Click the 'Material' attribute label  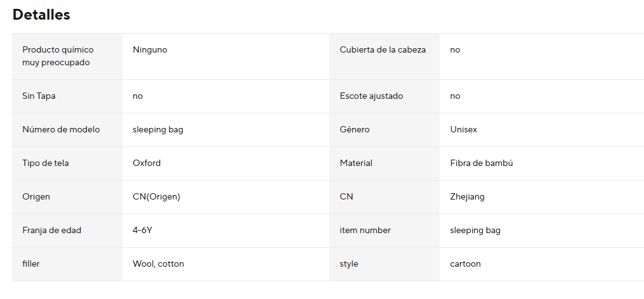point(356,163)
